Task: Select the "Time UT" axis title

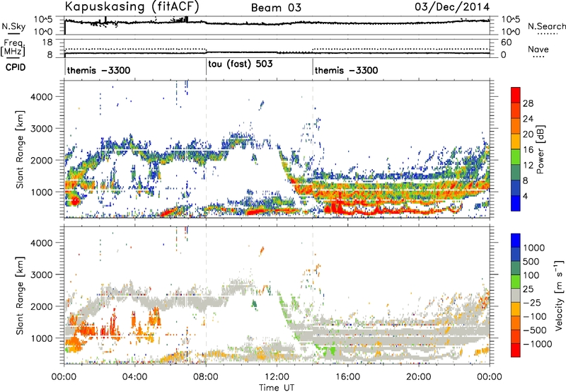Action: point(277,387)
